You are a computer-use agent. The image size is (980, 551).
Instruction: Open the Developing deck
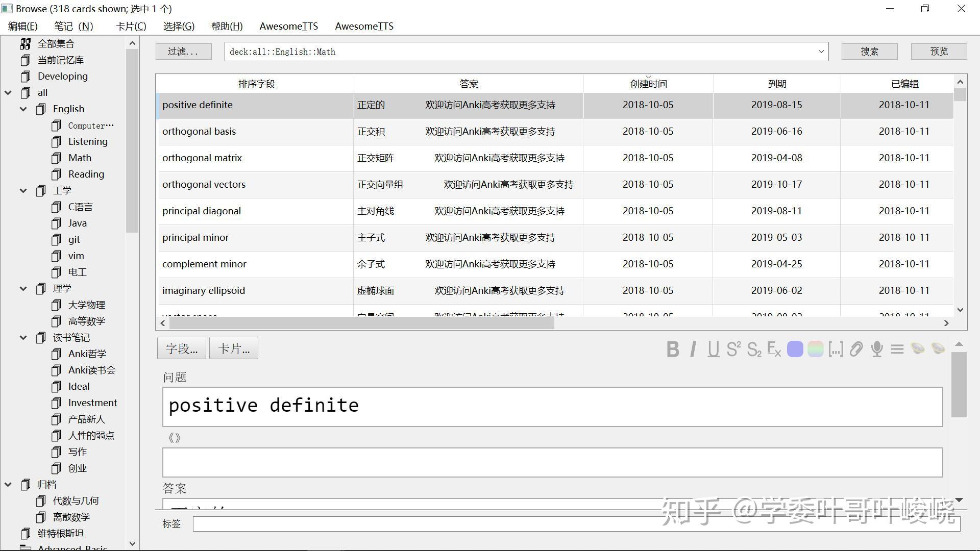(x=62, y=77)
